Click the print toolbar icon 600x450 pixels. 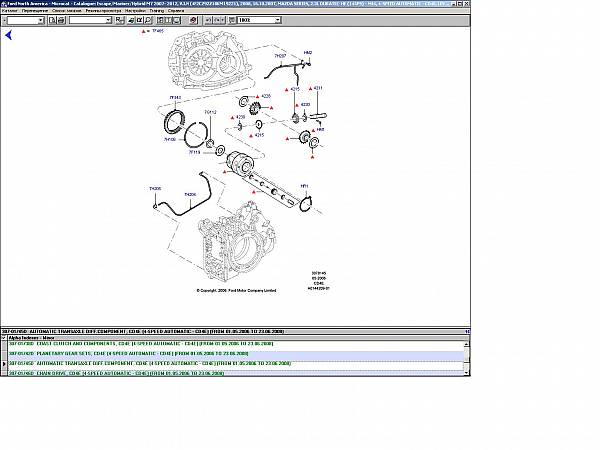pyautogui.click(x=61, y=20)
